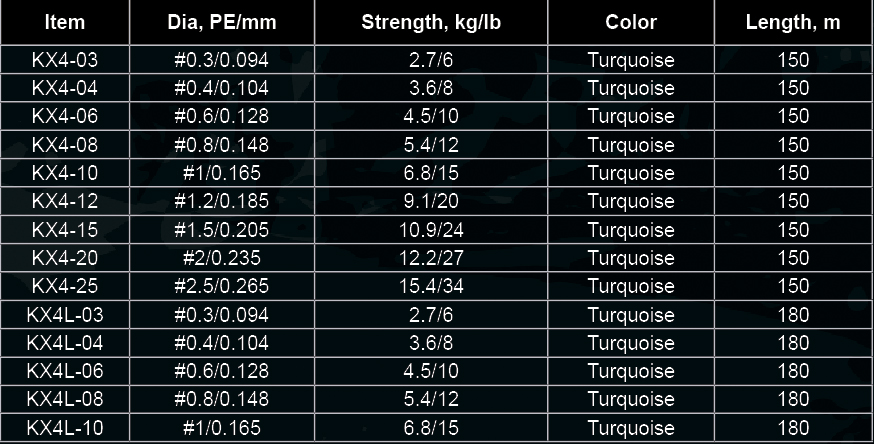Select the KX4-03 item cell

point(65,60)
